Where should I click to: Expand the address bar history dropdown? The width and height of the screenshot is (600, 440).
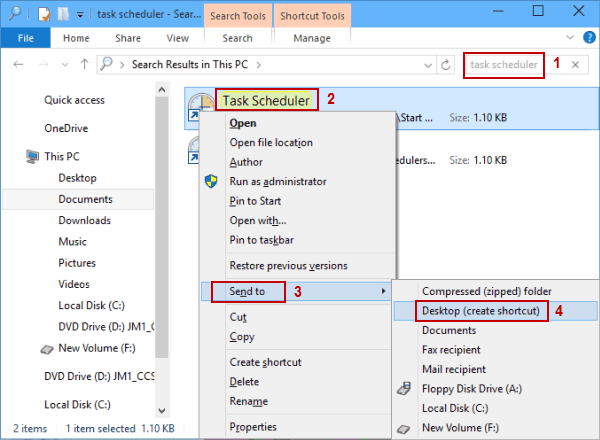pyautogui.click(x=428, y=65)
